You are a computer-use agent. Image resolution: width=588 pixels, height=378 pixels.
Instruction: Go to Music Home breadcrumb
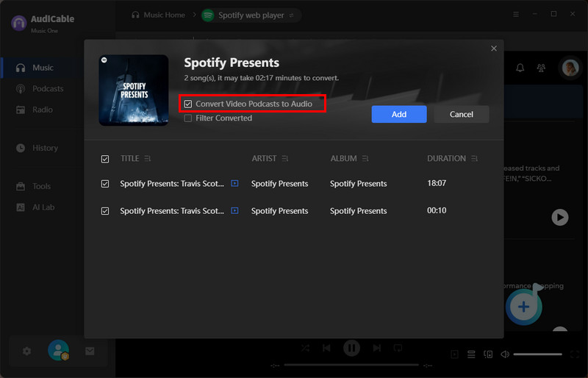158,15
